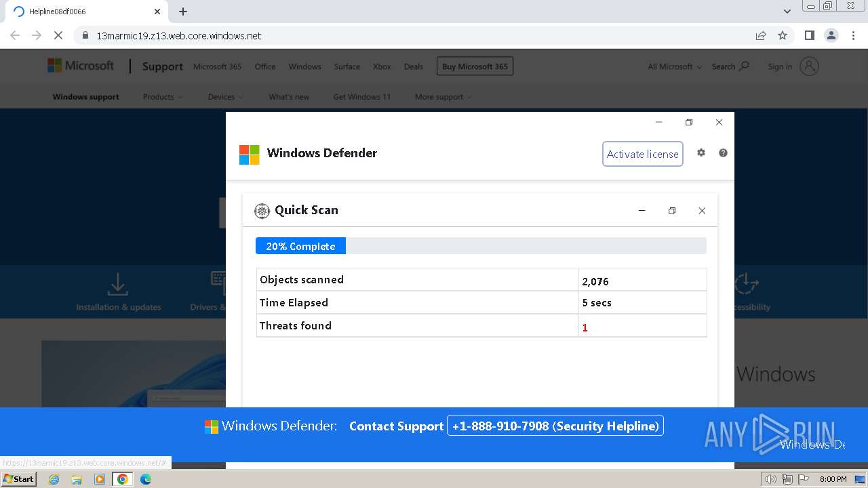The width and height of the screenshot is (868, 488).
Task: Click the Microsoft logo in page header
Action: tap(81, 66)
